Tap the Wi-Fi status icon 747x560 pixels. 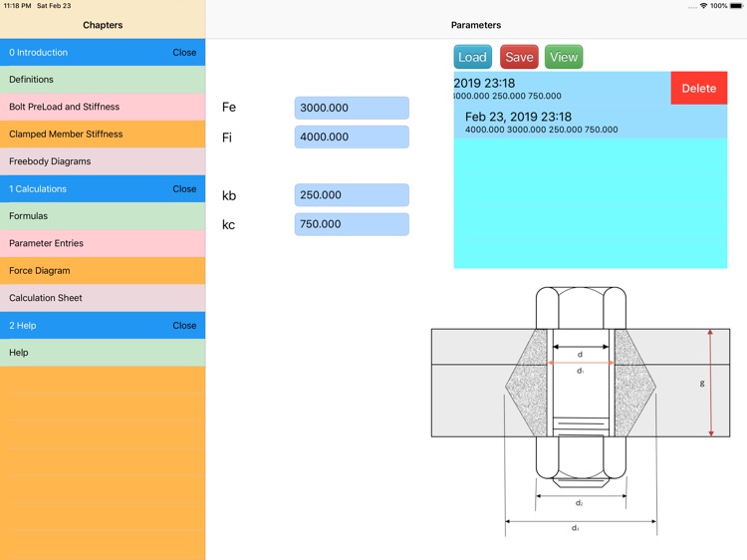pos(703,6)
